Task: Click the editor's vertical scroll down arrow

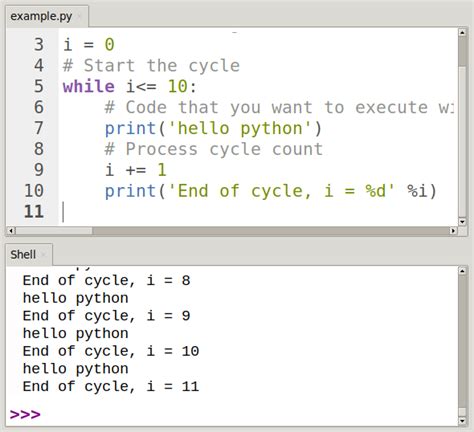Action: click(462, 221)
